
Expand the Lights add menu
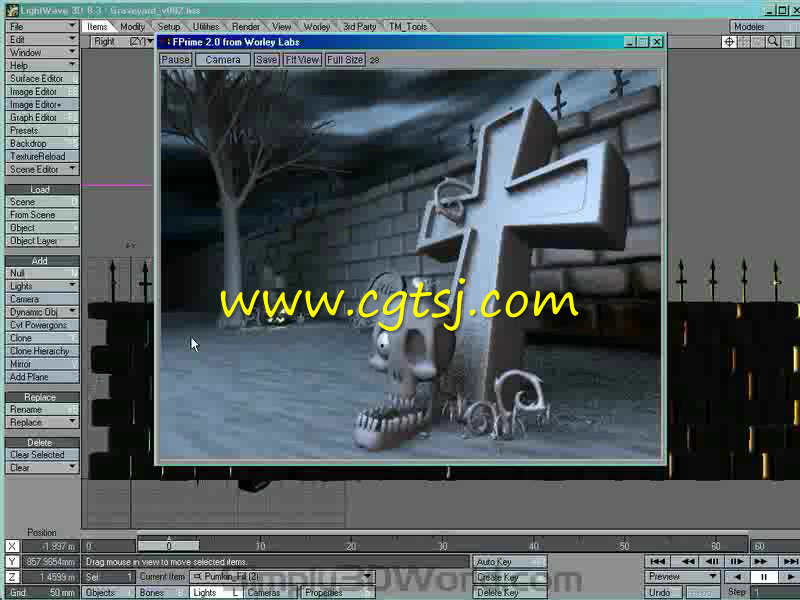(x=42, y=286)
